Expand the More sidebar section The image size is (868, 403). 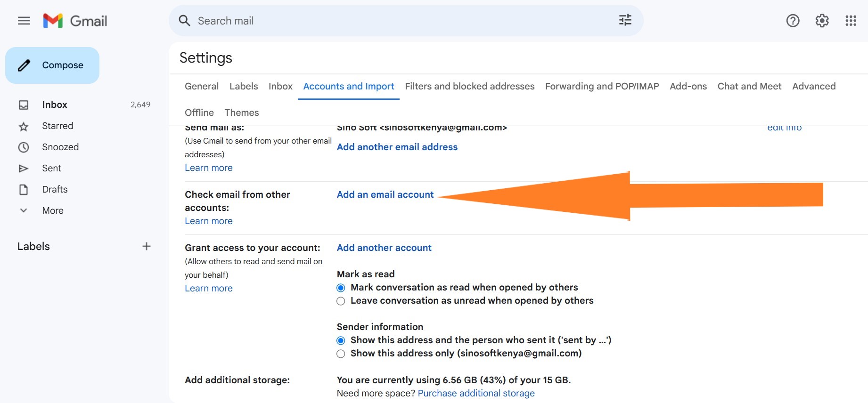coord(53,210)
